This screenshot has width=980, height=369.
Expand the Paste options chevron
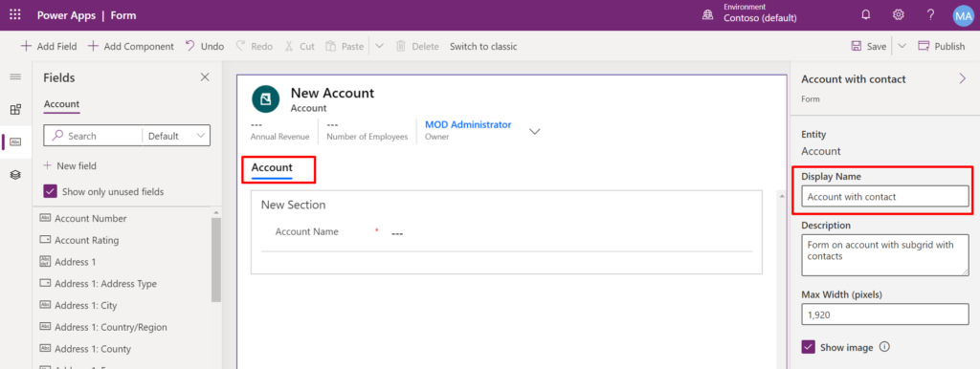point(379,46)
